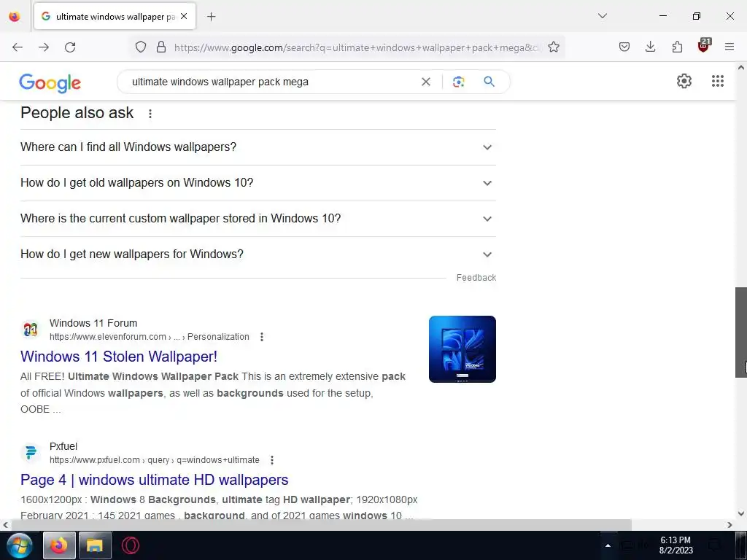Switch to Firefox in the taskbar
Screen dimensions: 747x560
point(59,545)
